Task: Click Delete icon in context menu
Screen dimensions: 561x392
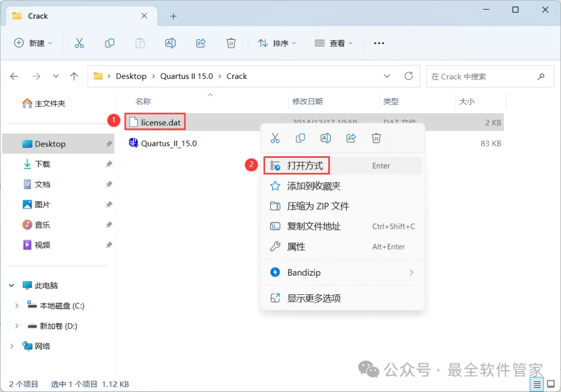Action: 376,138
